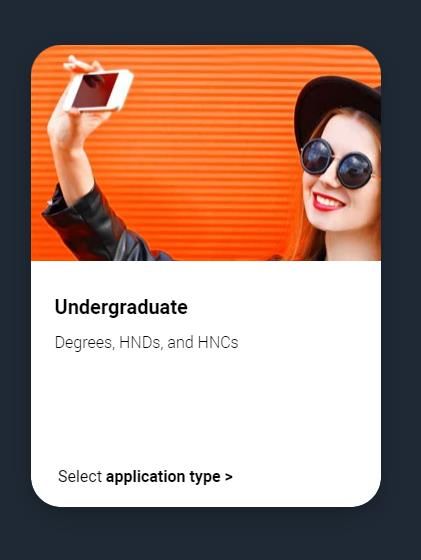Click the dark navy background above the card

click(210, 21)
